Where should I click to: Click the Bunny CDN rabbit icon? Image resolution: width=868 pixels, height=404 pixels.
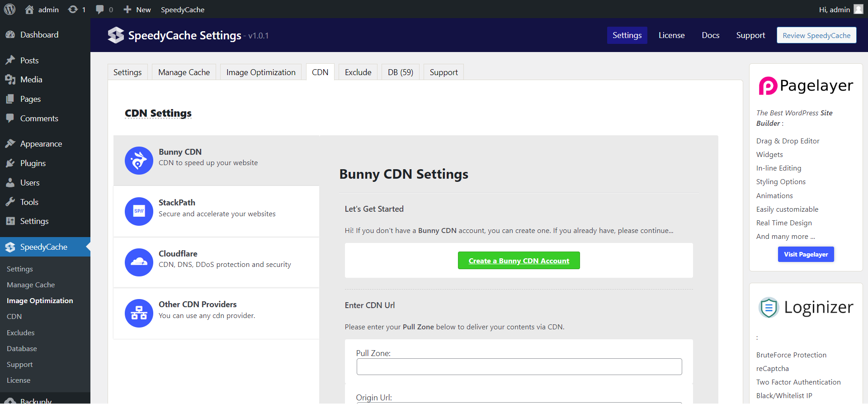click(x=139, y=161)
